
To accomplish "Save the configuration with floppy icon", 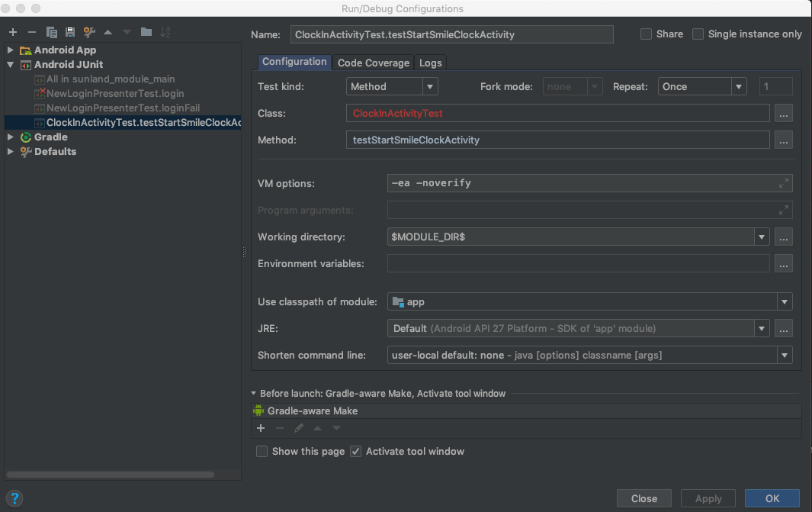I will (x=70, y=32).
